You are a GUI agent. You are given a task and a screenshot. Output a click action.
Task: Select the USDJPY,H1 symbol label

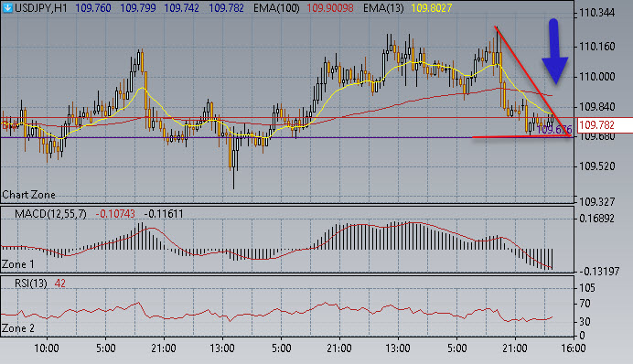pyautogui.click(x=41, y=7)
